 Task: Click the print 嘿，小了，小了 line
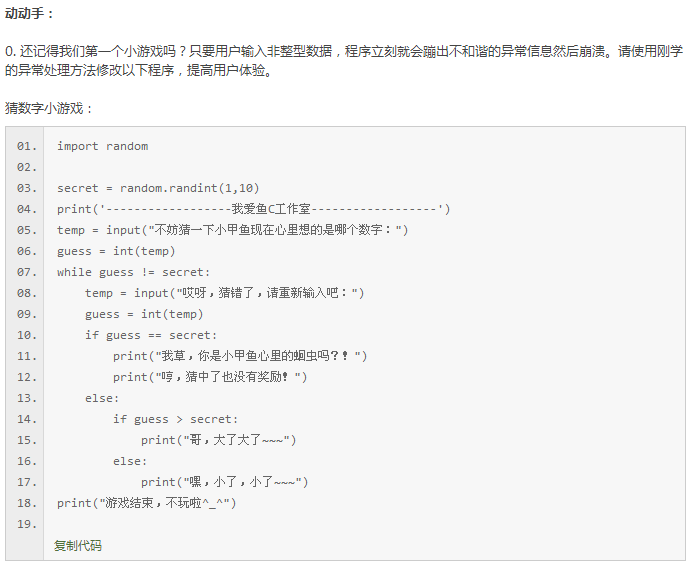coord(225,482)
